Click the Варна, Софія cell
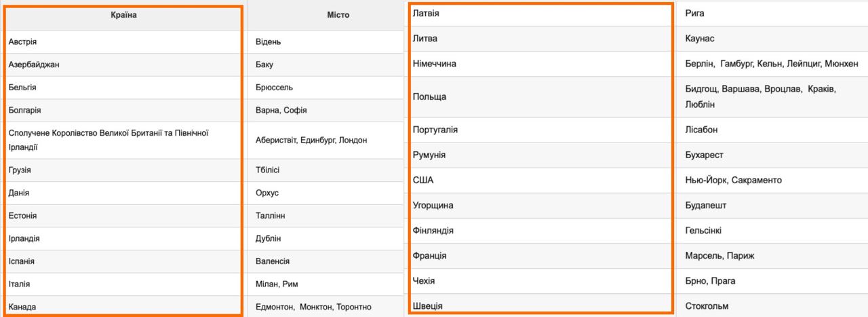Screen dimensions: 868x317 tap(280, 110)
